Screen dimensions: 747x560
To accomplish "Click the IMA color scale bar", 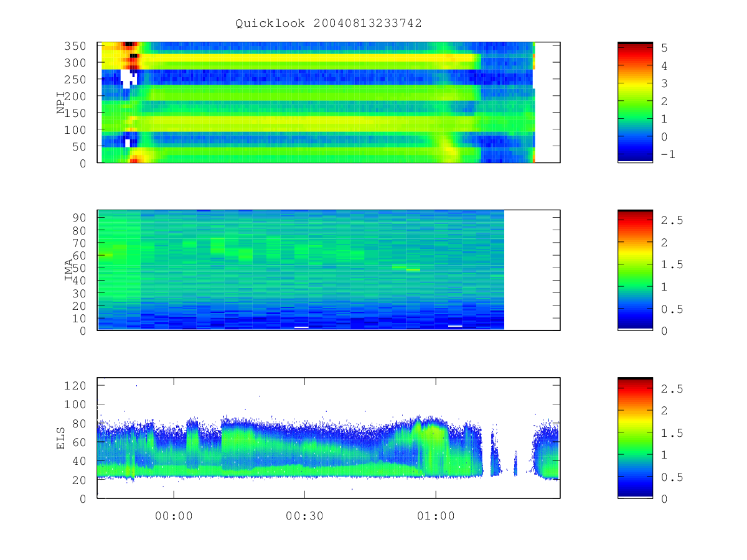I will click(635, 270).
